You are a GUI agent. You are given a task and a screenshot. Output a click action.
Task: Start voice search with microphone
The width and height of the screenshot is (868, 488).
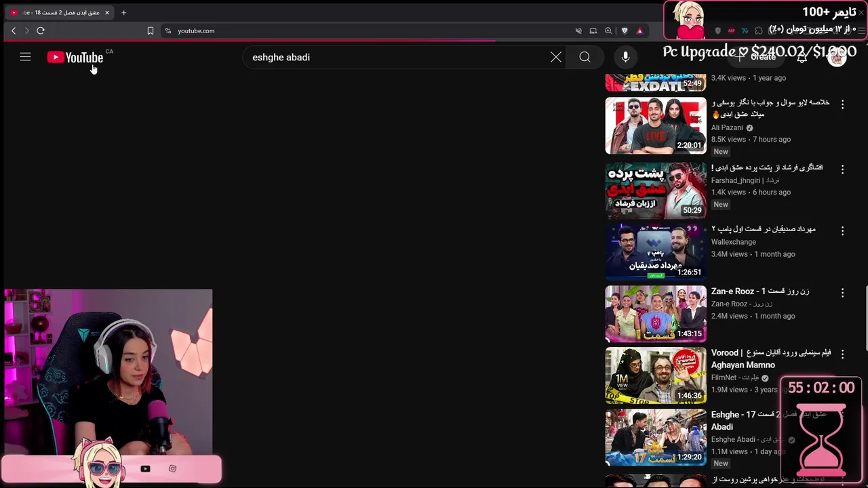(625, 57)
